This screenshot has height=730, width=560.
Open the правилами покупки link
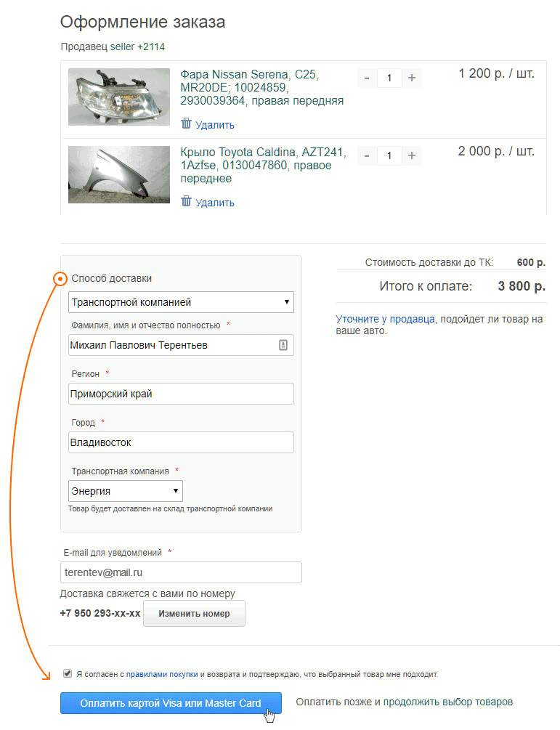(x=162, y=674)
